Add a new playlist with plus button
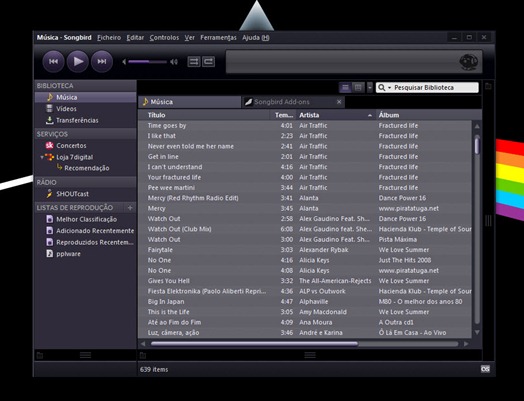Image resolution: width=524 pixels, height=401 pixels. tap(130, 208)
